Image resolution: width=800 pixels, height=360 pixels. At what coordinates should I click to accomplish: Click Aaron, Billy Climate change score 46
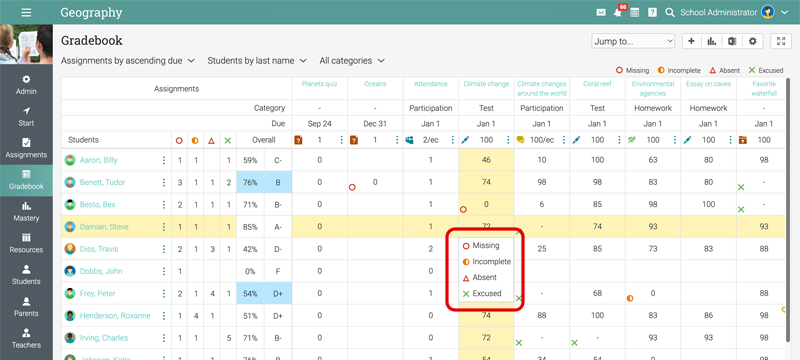(486, 160)
